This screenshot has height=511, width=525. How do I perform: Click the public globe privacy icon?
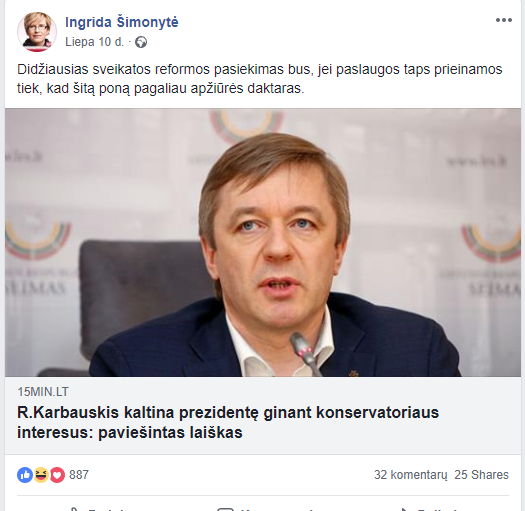pos(141,42)
